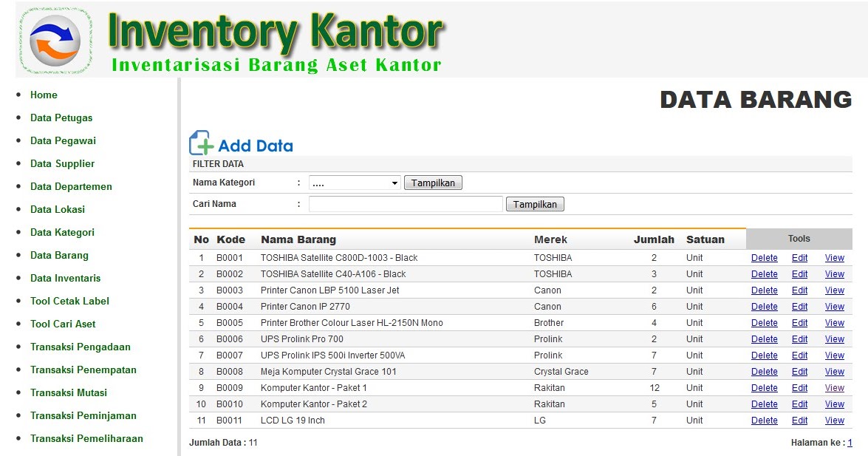Open Data Barang menu item
Viewport: 868px width, 456px height.
pos(59,255)
